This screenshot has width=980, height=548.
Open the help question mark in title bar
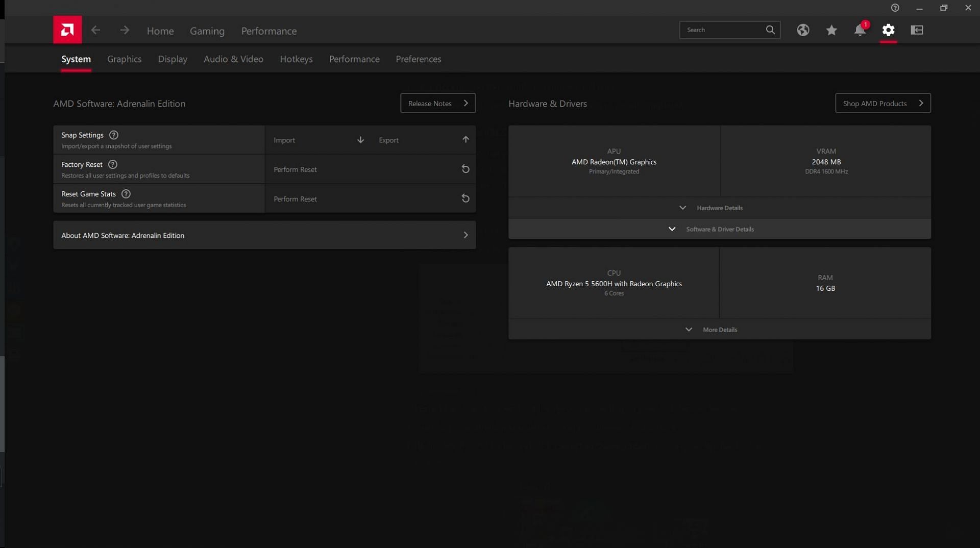pos(895,8)
